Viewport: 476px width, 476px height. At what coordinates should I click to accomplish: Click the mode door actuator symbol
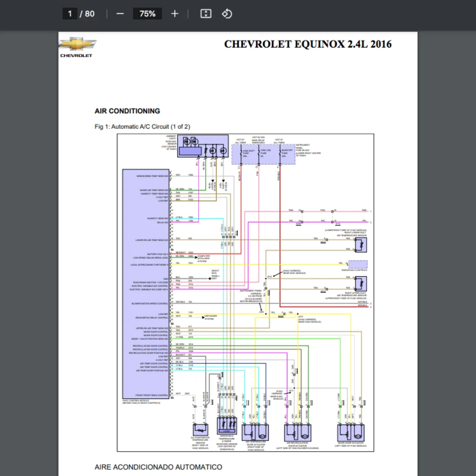point(351,433)
